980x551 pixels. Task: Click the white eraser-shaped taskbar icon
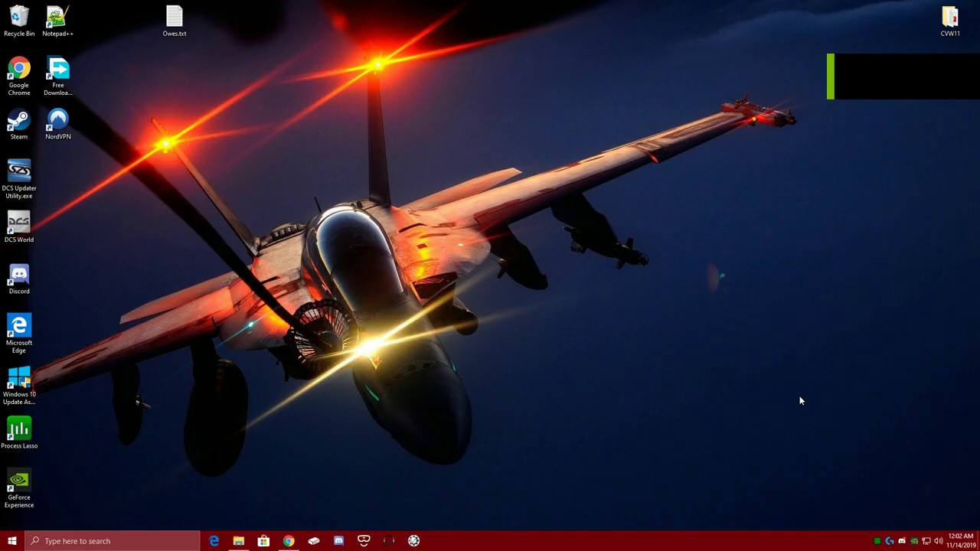click(314, 541)
